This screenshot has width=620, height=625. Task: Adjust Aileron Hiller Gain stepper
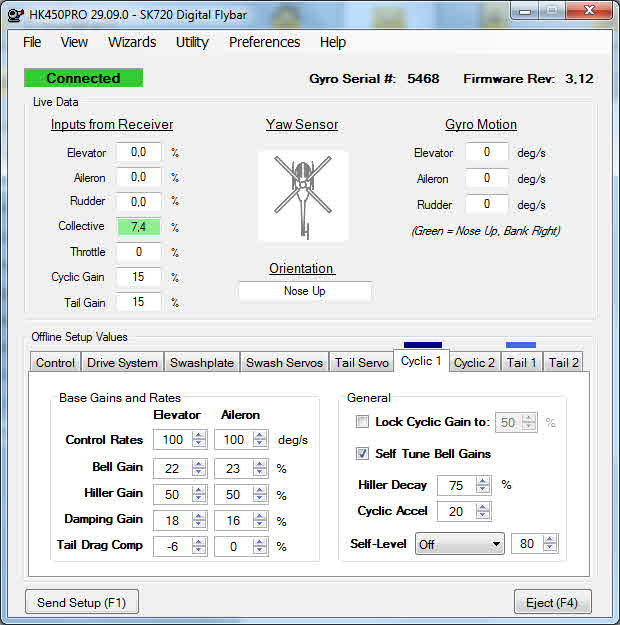260,494
